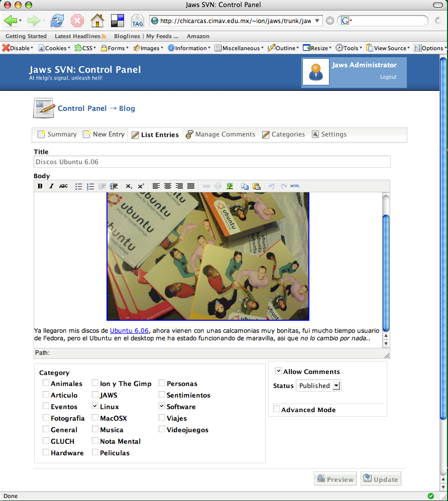Viewport: 448px width, 501px height.
Task: Check the JAWS category
Action: [x=95, y=394]
